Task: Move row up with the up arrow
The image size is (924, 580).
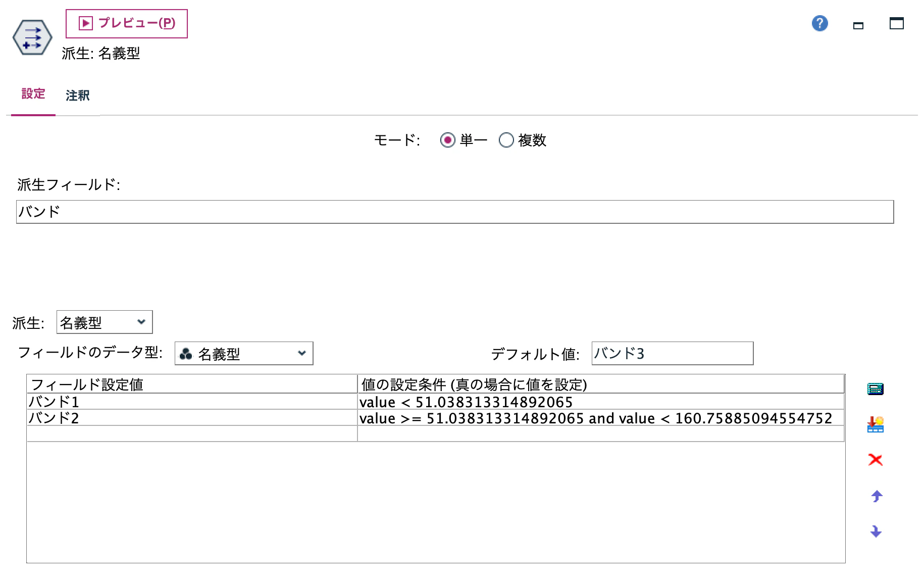Action: click(877, 496)
